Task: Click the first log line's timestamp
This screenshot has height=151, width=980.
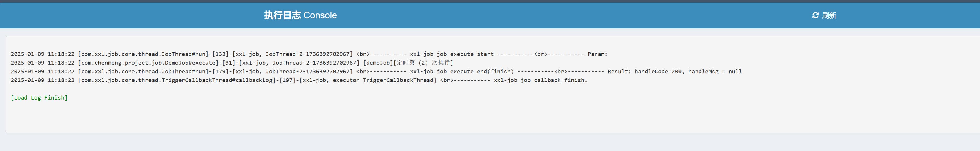Action: coord(43,54)
